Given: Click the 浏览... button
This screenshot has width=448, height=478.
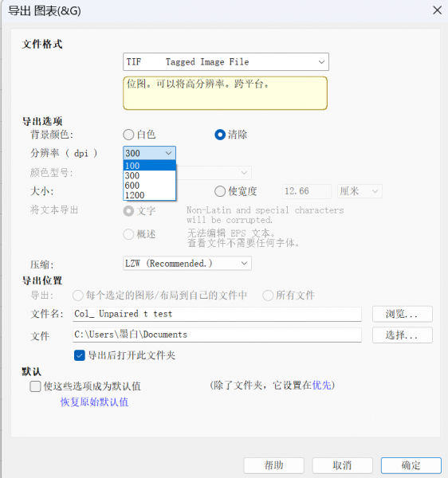Looking at the screenshot, I should (x=403, y=314).
